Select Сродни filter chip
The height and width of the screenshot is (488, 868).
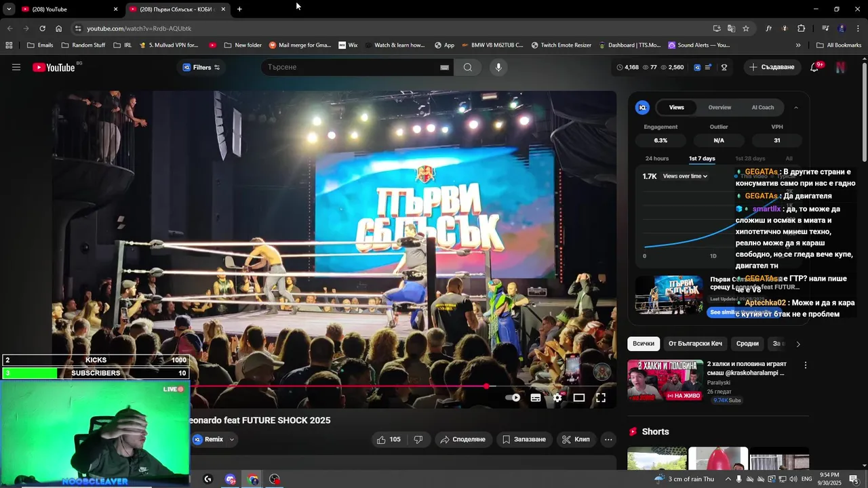coord(747,344)
